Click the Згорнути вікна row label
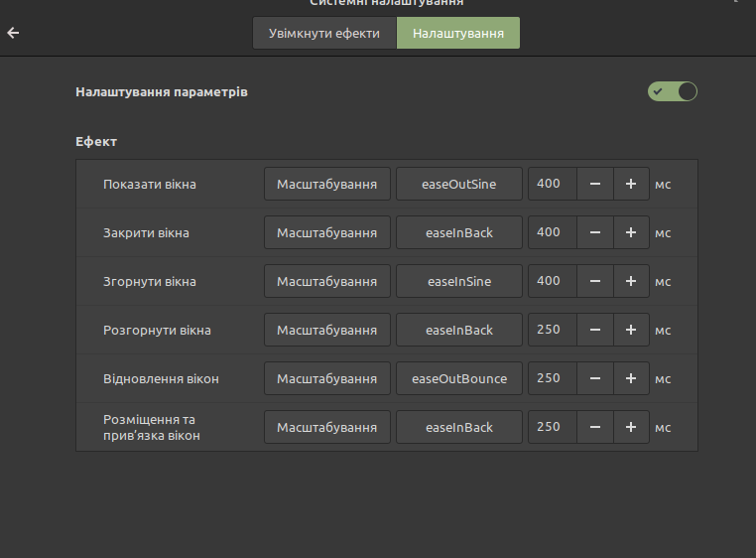 pyautogui.click(x=150, y=282)
